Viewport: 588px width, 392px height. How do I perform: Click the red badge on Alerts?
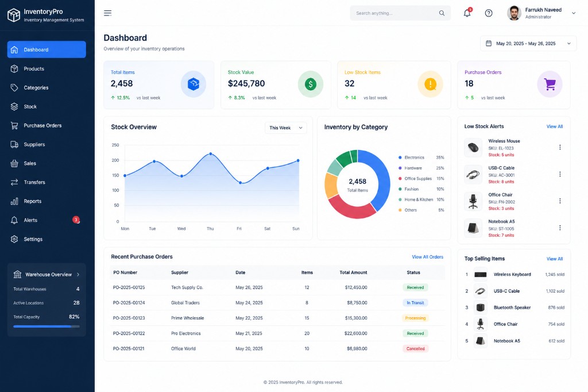pyautogui.click(x=76, y=220)
